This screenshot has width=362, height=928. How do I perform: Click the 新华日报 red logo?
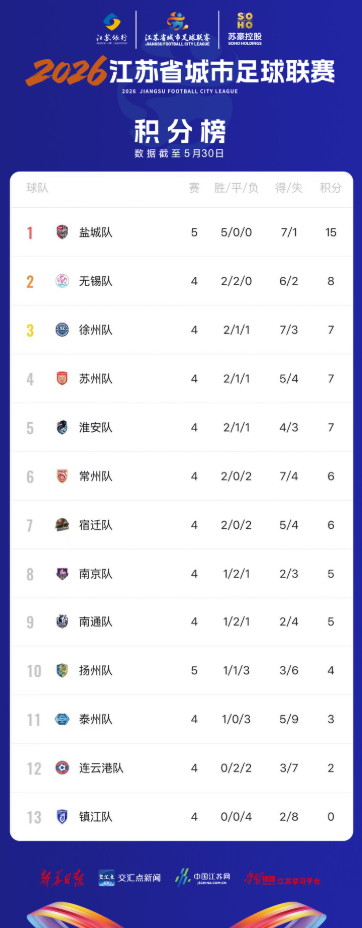point(63,877)
